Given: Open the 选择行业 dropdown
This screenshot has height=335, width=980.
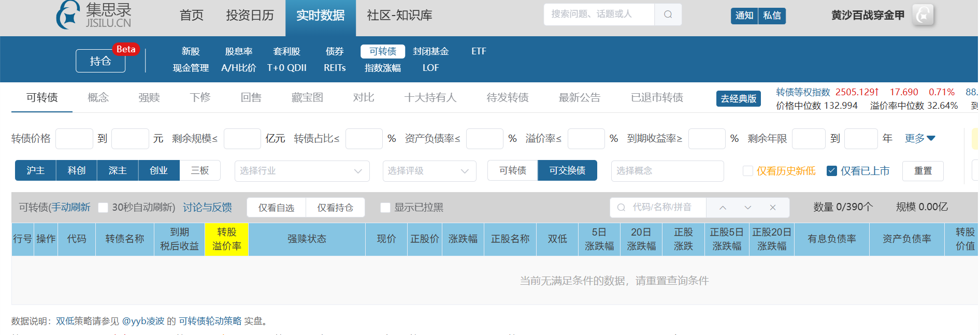Looking at the screenshot, I should pyautogui.click(x=302, y=171).
